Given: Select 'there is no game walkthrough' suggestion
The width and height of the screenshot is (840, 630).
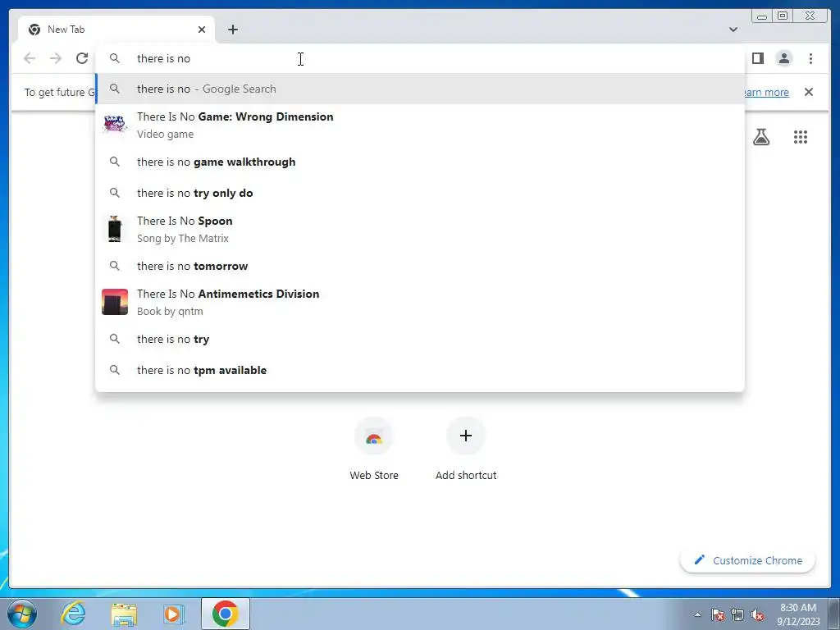Looking at the screenshot, I should (420, 162).
